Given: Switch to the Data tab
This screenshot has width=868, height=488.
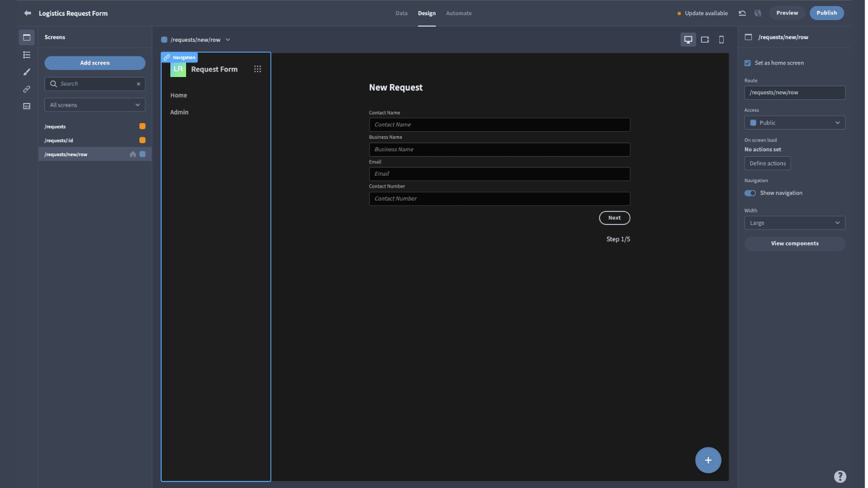Looking at the screenshot, I should point(401,14).
